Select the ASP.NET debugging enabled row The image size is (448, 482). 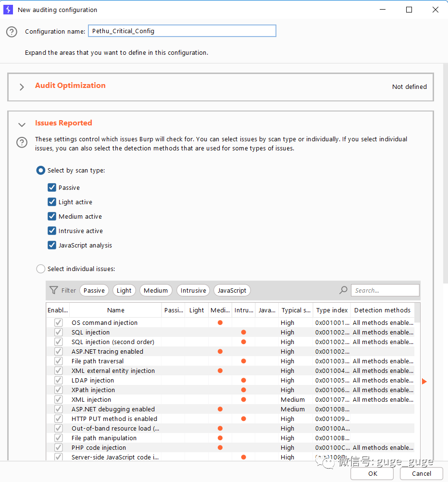tap(230, 409)
